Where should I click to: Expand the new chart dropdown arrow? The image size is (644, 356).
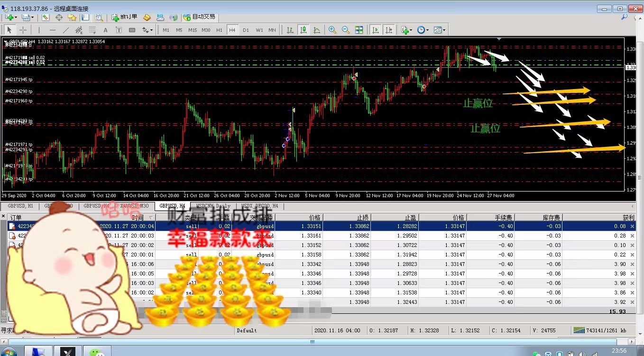pyautogui.click(x=16, y=17)
